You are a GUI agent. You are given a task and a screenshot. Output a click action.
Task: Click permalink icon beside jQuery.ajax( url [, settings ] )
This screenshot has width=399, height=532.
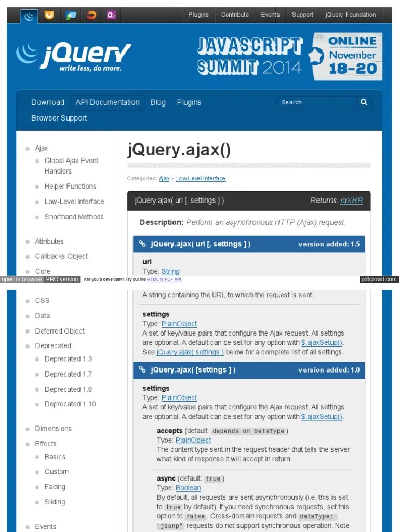[x=142, y=244]
